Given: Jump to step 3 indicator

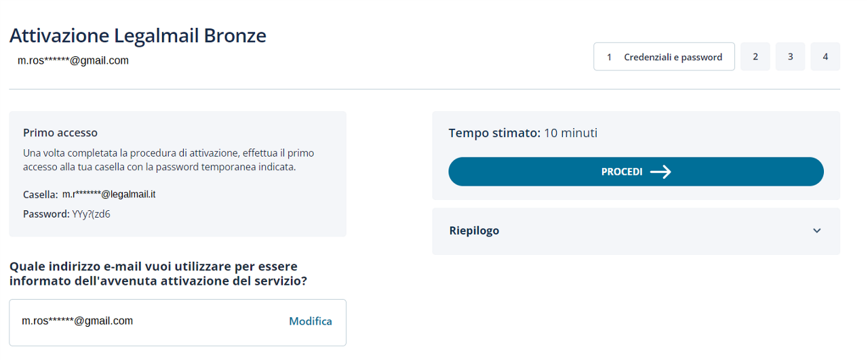Looking at the screenshot, I should 791,57.
